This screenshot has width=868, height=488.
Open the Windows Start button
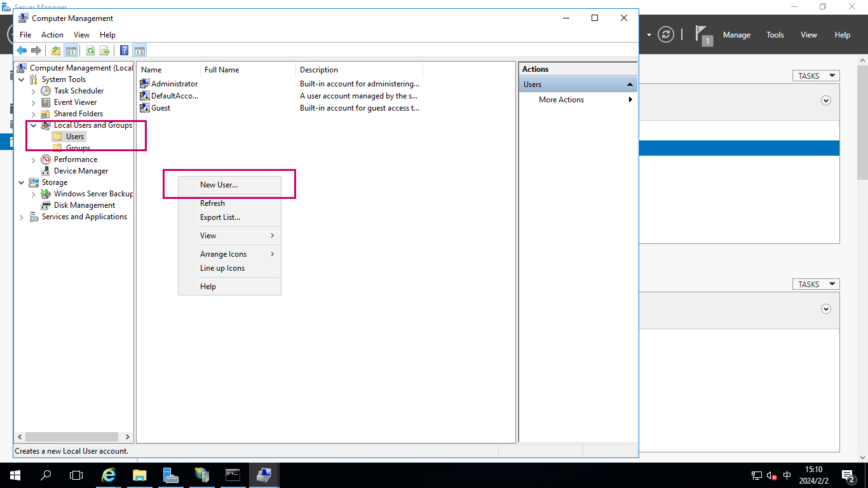[x=15, y=475]
